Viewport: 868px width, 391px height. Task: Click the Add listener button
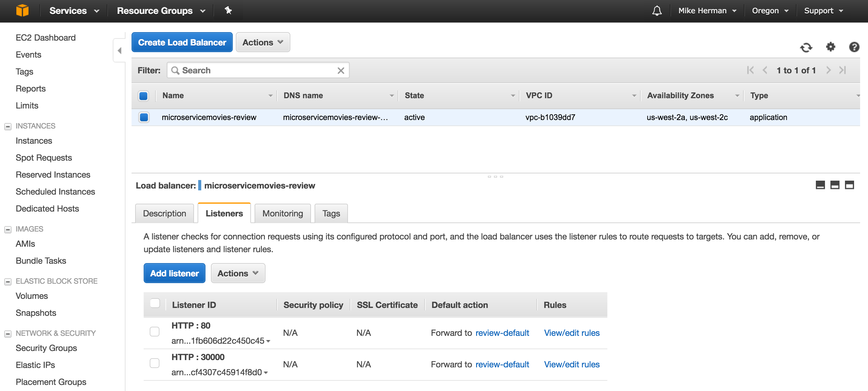click(x=174, y=273)
